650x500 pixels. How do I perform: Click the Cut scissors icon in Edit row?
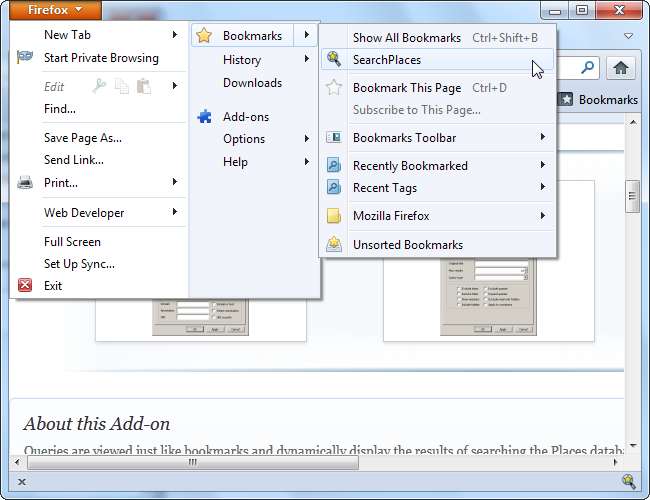tap(99, 86)
